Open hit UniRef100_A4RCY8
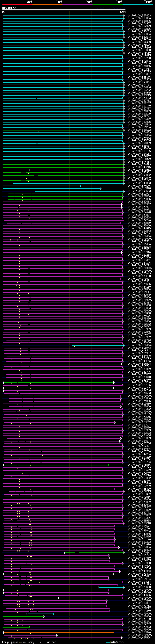This screenshot has height=644, width=155. (139, 592)
